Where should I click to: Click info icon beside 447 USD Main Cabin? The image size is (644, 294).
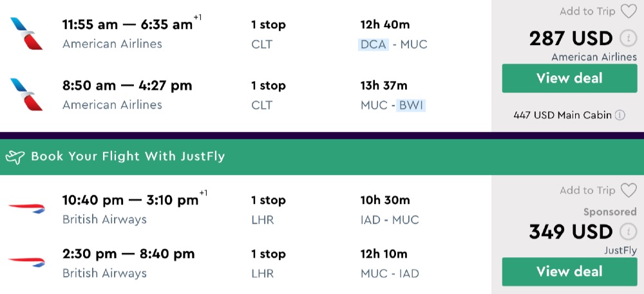click(620, 116)
